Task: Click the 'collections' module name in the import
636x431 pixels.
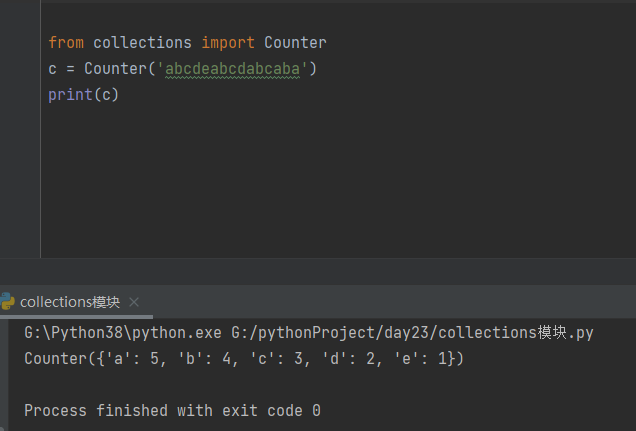Action: 142,43
